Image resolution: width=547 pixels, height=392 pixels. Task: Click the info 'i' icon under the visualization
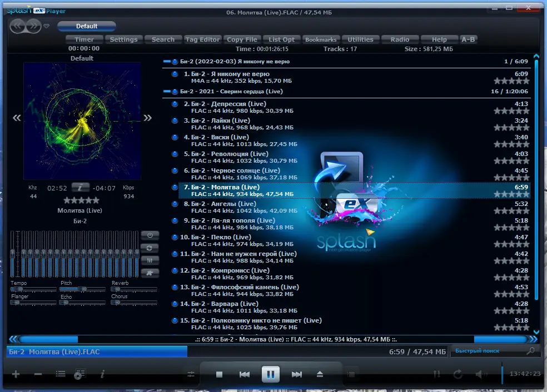point(82,188)
